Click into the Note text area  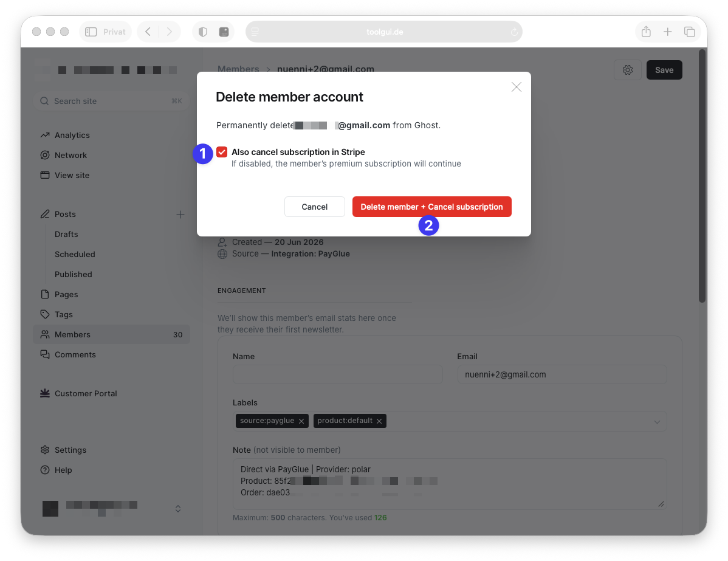(x=450, y=484)
